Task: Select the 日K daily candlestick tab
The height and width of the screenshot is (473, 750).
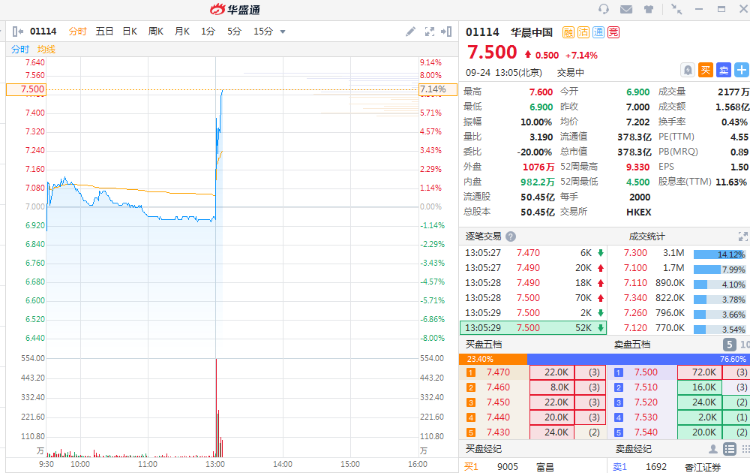Action: pos(130,32)
